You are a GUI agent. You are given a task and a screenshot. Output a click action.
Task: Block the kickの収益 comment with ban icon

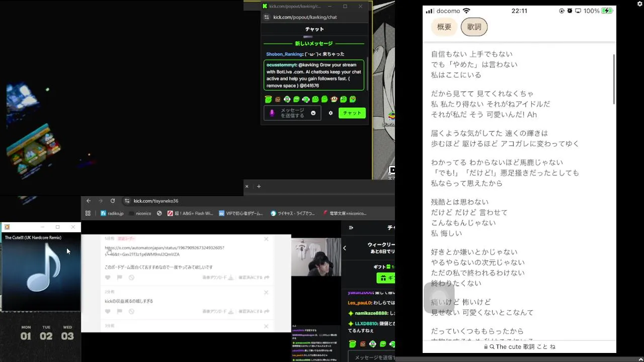[132, 312]
